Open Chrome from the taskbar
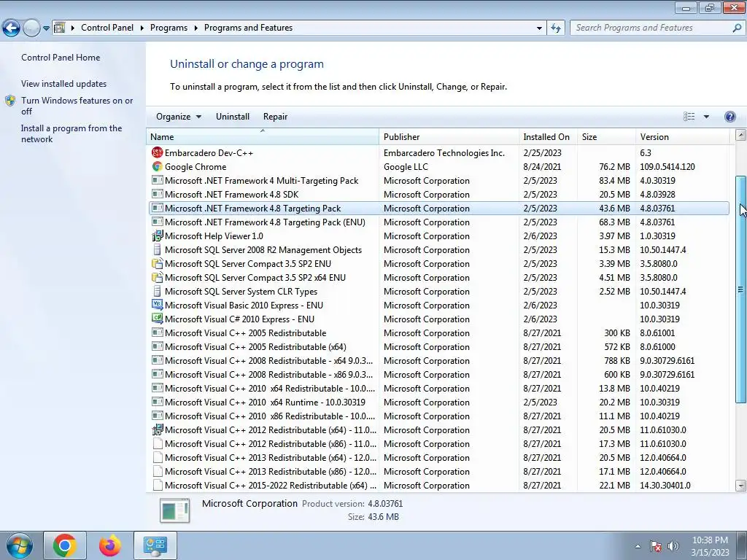Image resolution: width=747 pixels, height=560 pixels. 65,545
